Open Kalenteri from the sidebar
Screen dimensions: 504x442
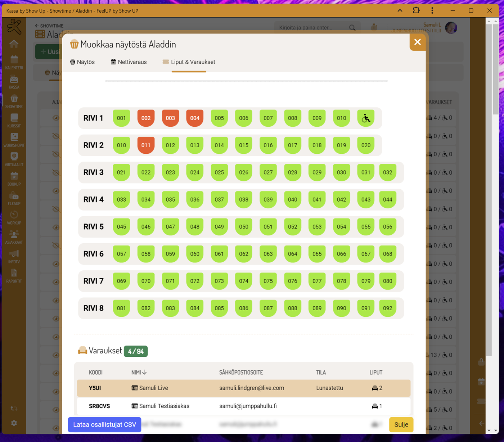[14, 62]
